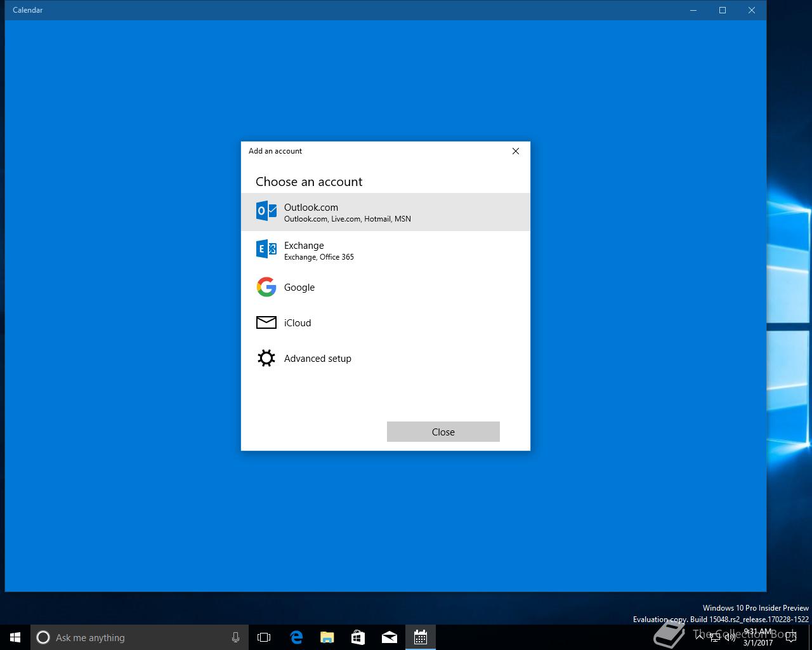Screen dimensions: 812x650
Task: Close the Calendar window
Action: pos(752,10)
